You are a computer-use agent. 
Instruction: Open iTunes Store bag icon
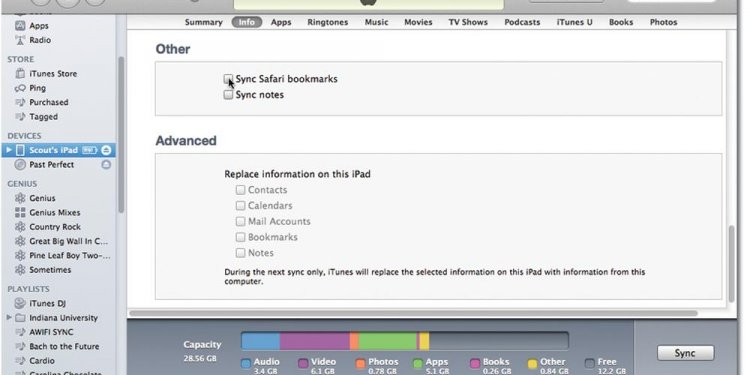tap(20, 74)
